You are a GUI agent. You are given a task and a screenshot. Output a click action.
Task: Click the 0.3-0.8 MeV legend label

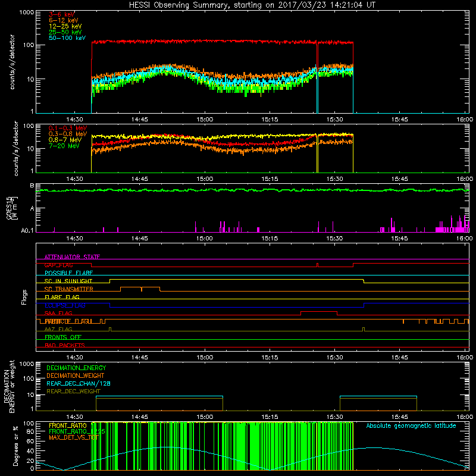68,134
